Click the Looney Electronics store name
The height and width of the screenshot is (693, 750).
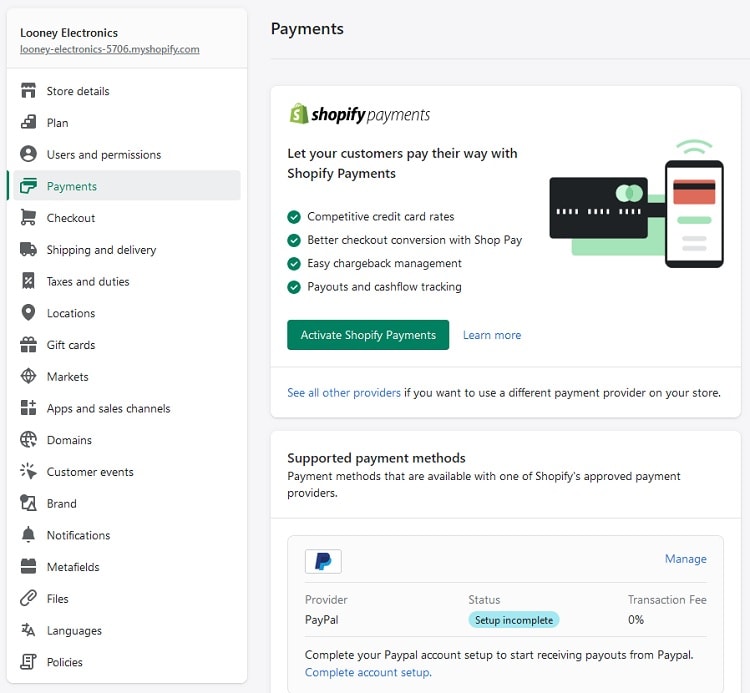(x=69, y=33)
